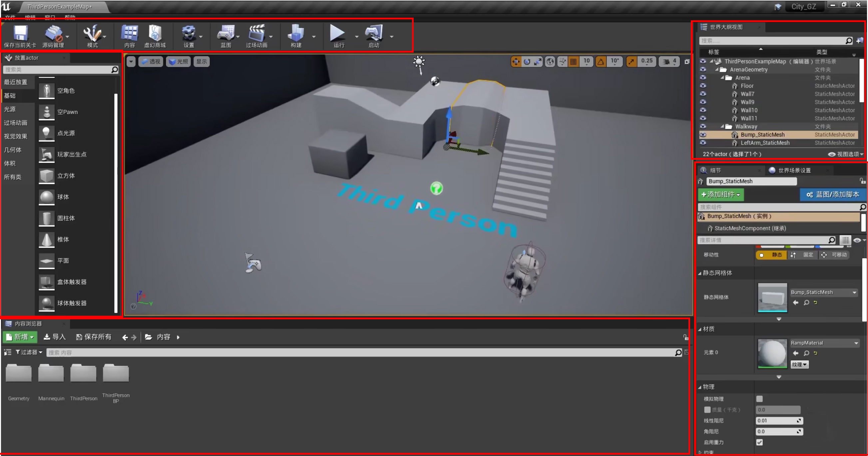Open the ThirdPersonBP folder thumbnail
868x456 pixels.
coord(116,374)
